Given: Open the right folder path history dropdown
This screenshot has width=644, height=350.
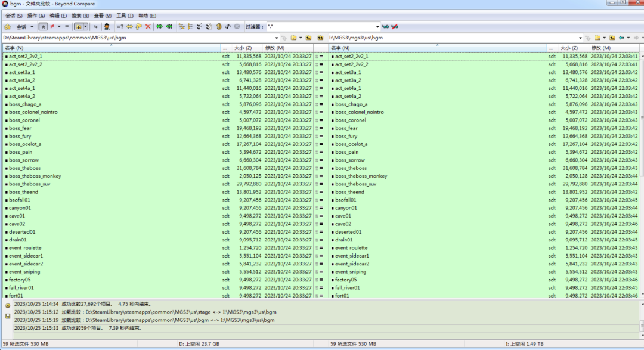Looking at the screenshot, I should pyautogui.click(x=580, y=38).
